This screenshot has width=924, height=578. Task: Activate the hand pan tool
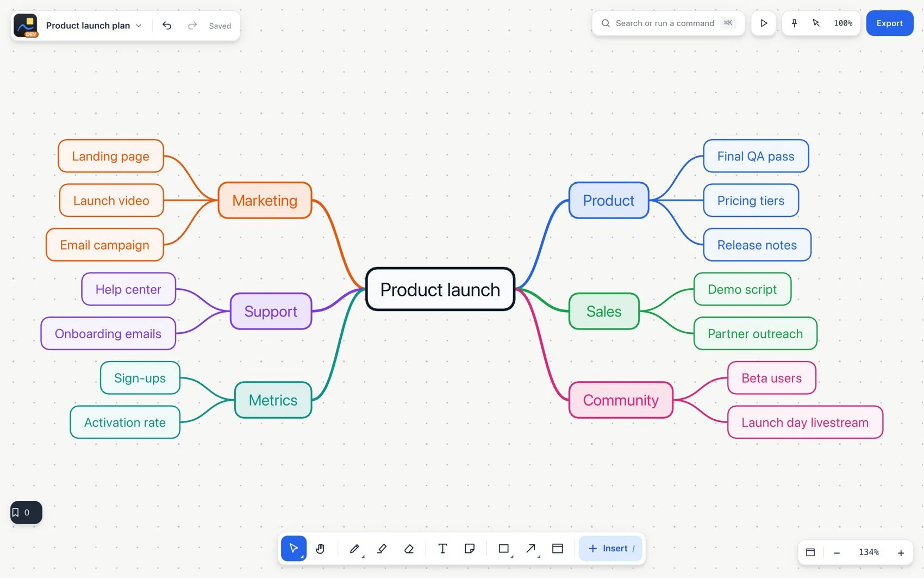tap(320, 548)
